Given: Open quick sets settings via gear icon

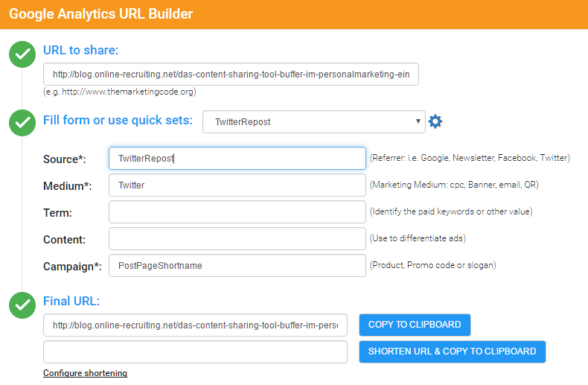Looking at the screenshot, I should (x=435, y=121).
